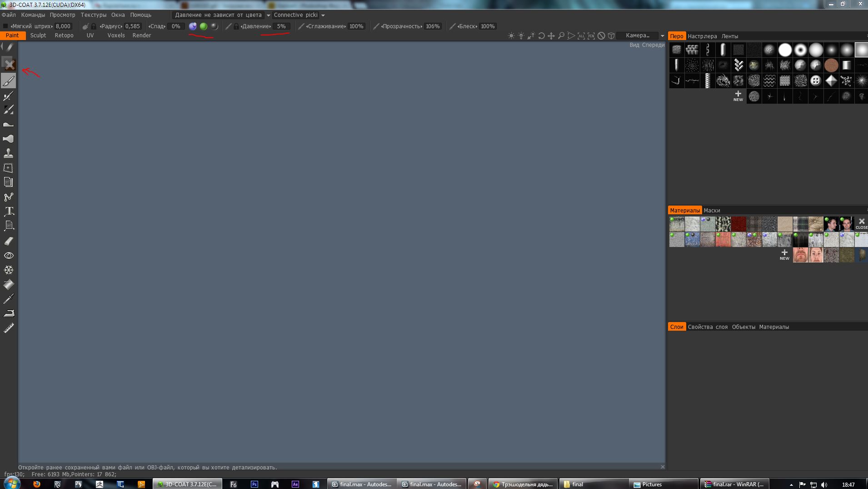The height and width of the screenshot is (489, 868).
Task: Click the Маски panel tab
Action: point(712,211)
